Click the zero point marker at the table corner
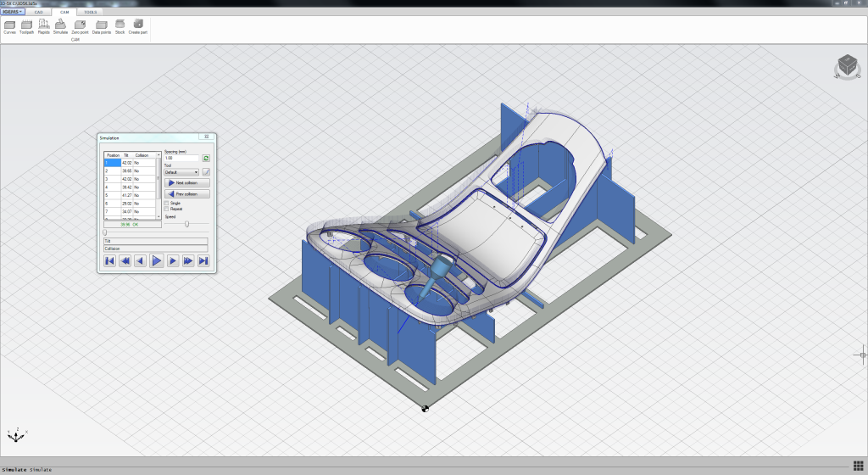This screenshot has width=868, height=475. (426, 409)
